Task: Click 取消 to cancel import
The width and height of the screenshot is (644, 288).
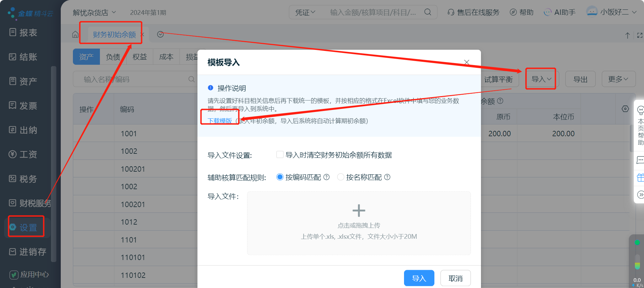Action: 455,278
